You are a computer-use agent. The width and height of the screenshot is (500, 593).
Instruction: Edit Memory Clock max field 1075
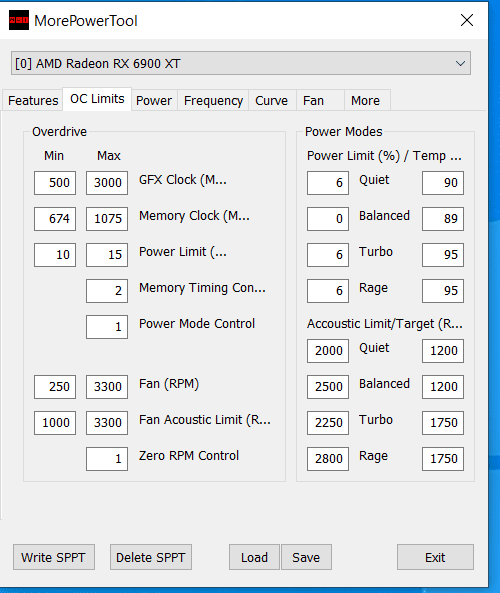coord(107,219)
